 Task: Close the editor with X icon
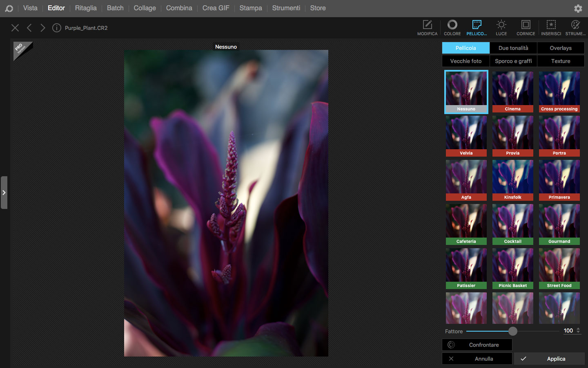pyautogui.click(x=15, y=28)
